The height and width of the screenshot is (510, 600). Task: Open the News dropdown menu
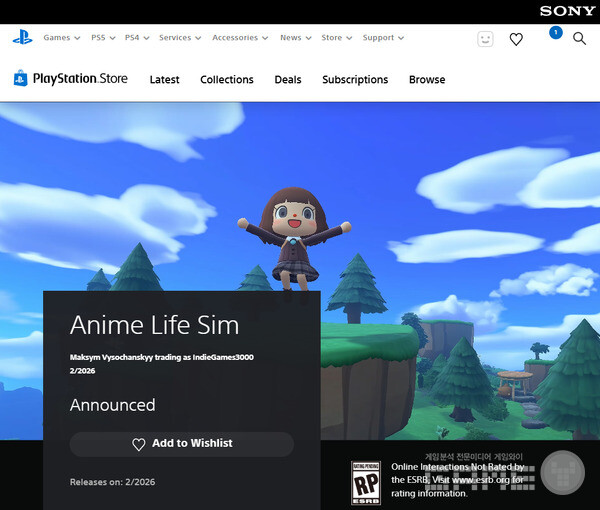295,38
